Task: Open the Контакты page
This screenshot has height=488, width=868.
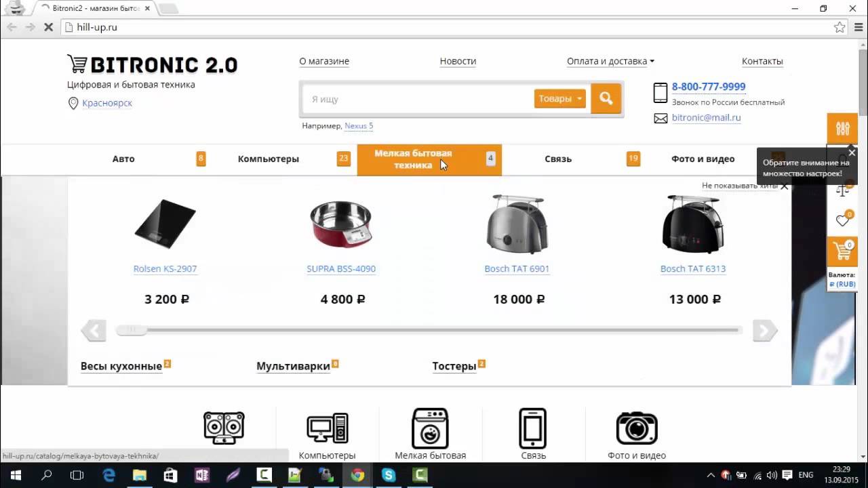Action: (762, 61)
